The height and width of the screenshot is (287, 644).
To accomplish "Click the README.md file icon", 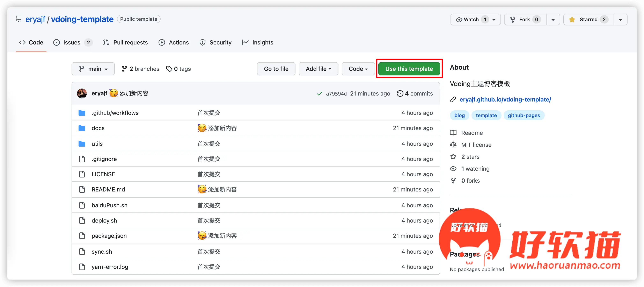I will coord(82,189).
